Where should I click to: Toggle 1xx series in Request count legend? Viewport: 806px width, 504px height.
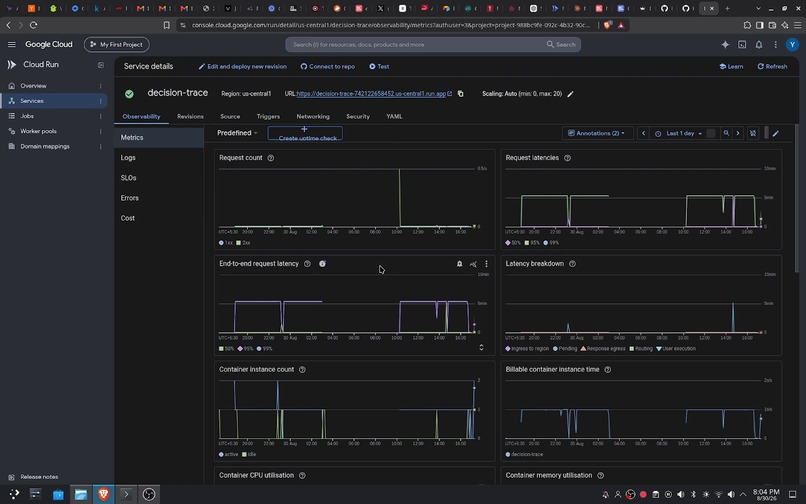tap(226, 243)
